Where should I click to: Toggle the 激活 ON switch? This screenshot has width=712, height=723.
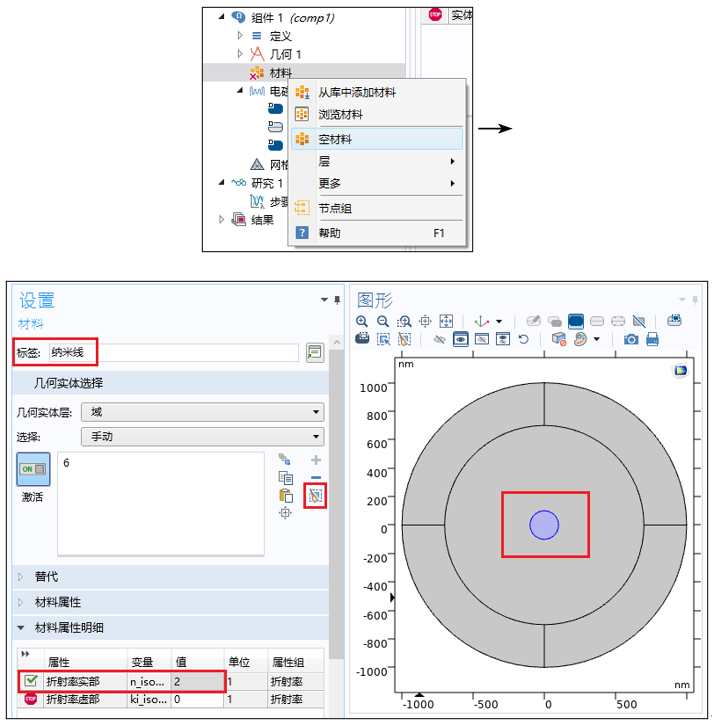pyautogui.click(x=33, y=470)
